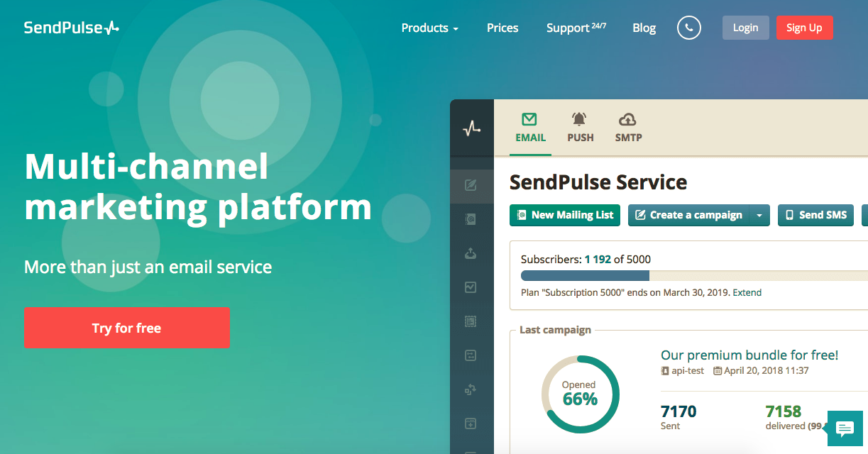Switch to the PUSH tab
This screenshot has width=868, height=454.
point(580,128)
